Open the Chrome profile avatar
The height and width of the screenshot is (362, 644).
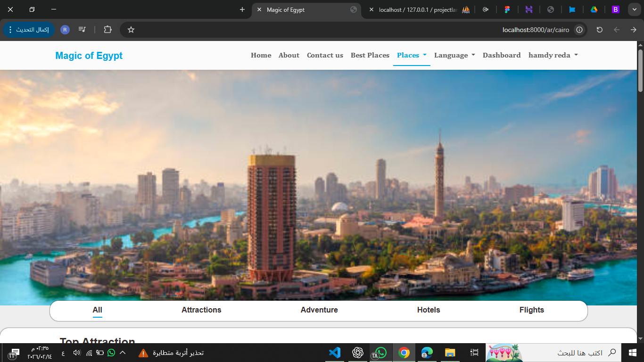click(65, 30)
